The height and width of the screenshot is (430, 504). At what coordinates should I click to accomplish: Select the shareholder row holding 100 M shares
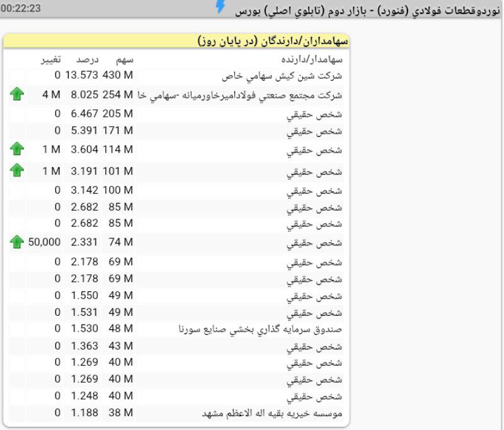(x=314, y=190)
